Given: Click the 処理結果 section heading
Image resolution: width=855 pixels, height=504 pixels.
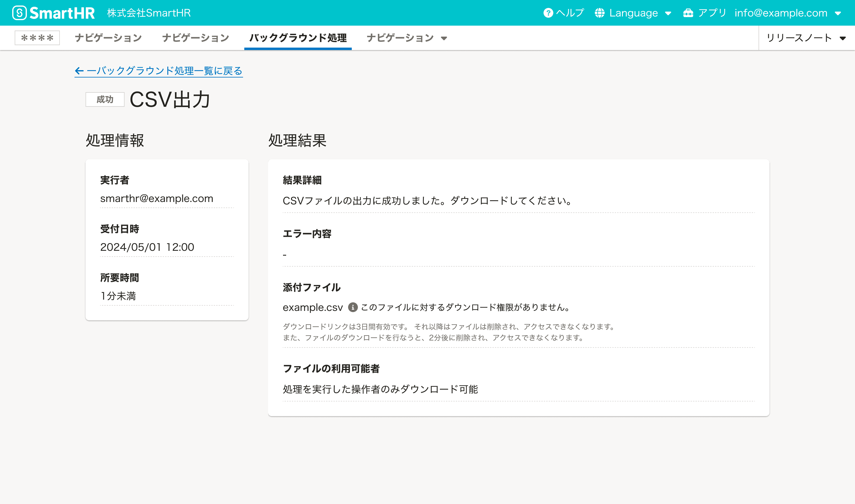Looking at the screenshot, I should tap(297, 140).
